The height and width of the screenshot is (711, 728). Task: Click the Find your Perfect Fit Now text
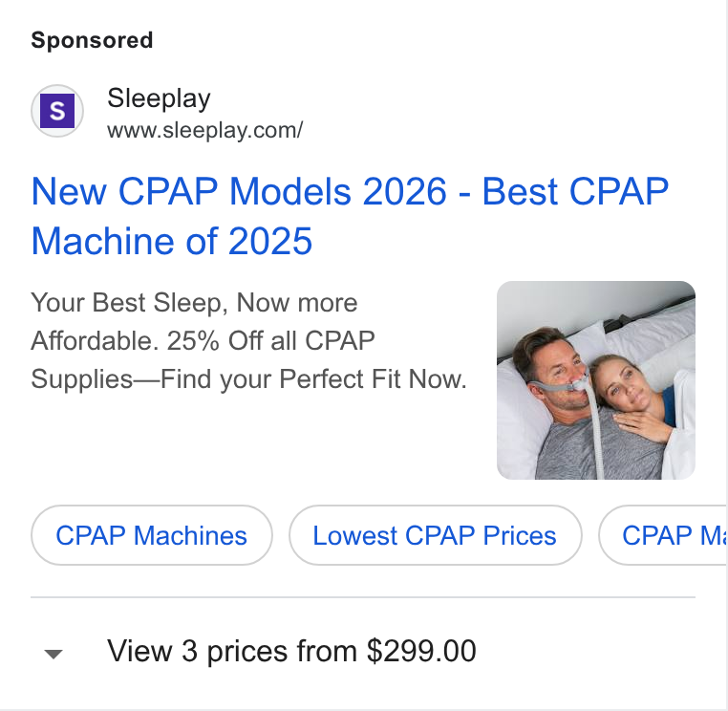pyautogui.click(x=313, y=379)
